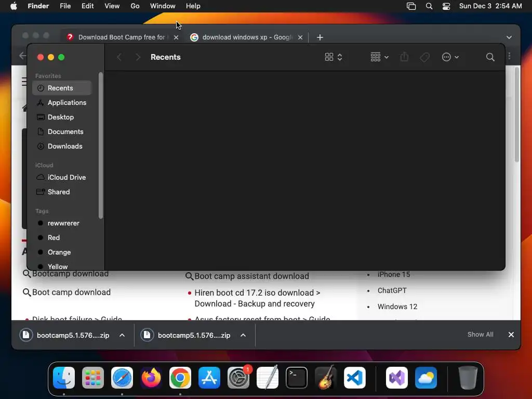Screen dimensions: 532x399
Task: Click the Share icon in Finder toolbar
Action: click(404, 57)
